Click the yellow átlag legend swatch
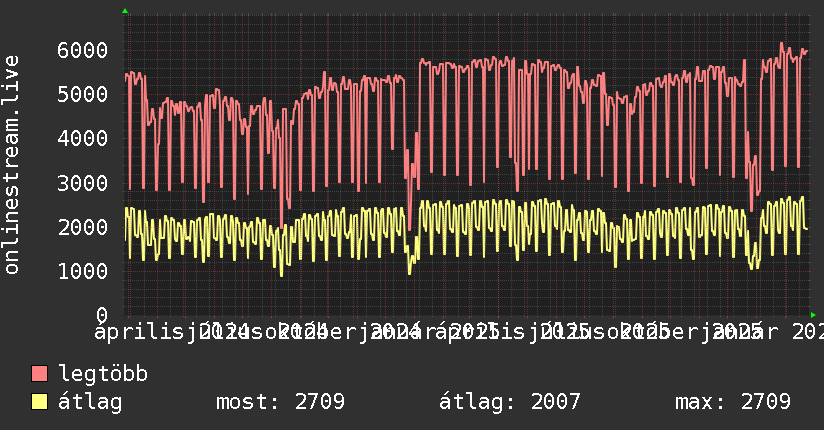The image size is (824, 430). pyautogui.click(x=39, y=402)
